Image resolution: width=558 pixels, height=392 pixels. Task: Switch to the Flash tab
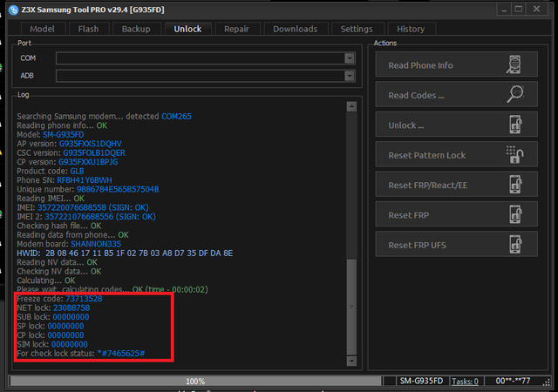coord(88,29)
